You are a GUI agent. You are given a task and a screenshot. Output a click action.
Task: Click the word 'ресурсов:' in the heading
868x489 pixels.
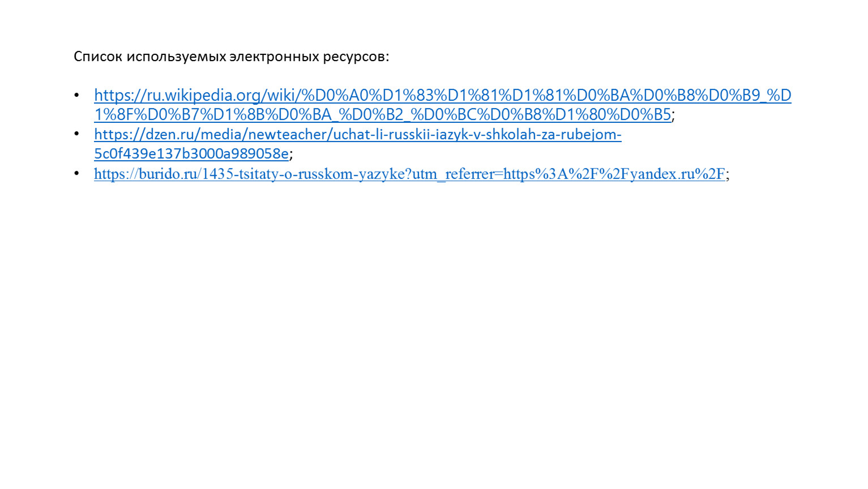point(356,58)
